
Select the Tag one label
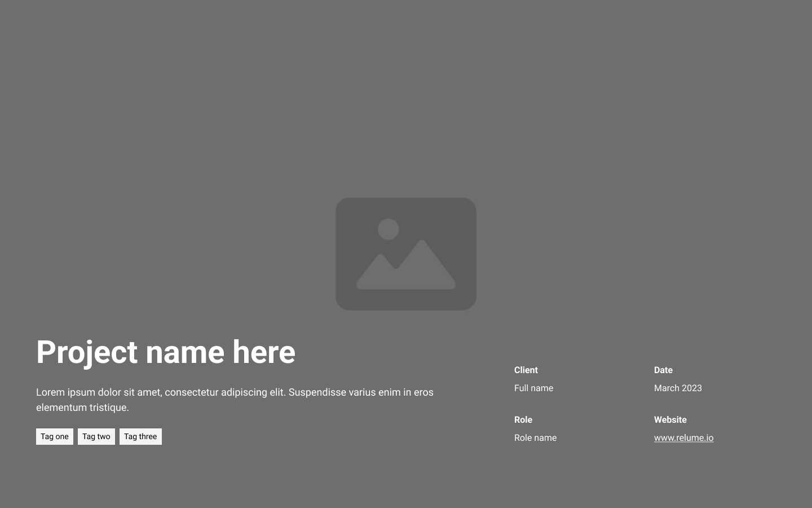tap(55, 436)
